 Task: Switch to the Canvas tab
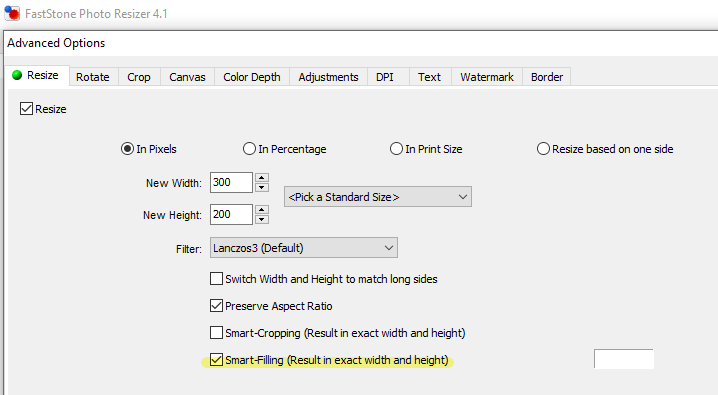point(187,77)
